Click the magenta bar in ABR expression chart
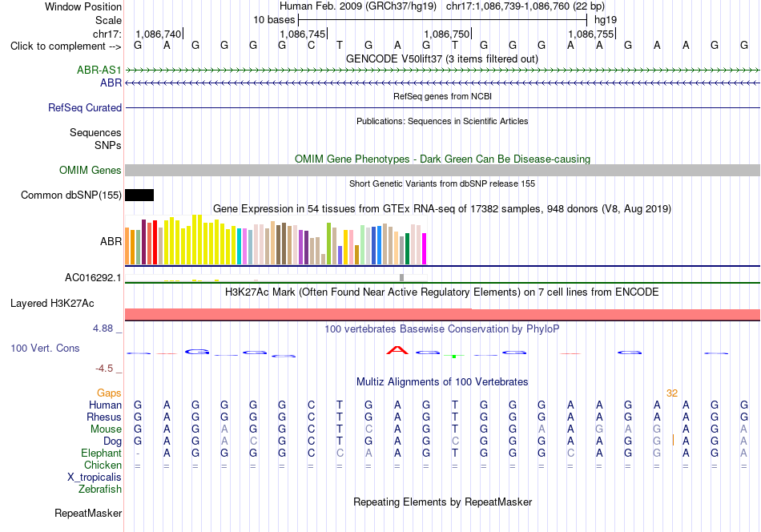Image resolution: width=761 pixels, height=532 pixels. click(x=425, y=248)
